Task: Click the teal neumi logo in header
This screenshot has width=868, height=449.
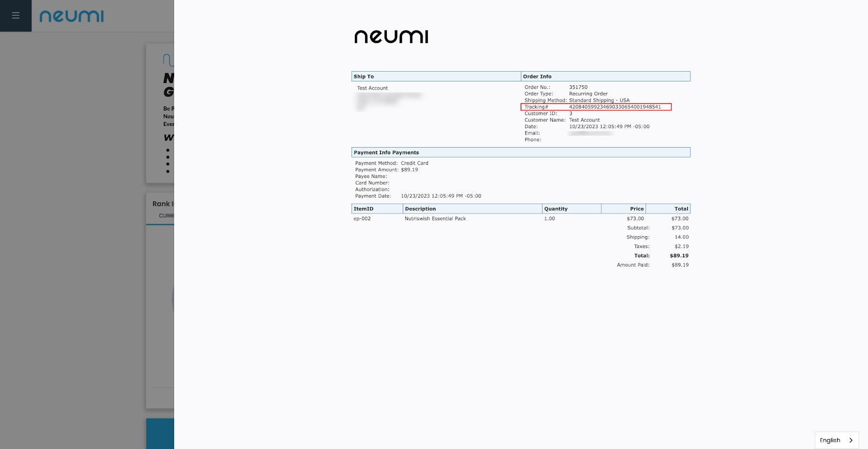Action: click(x=72, y=16)
